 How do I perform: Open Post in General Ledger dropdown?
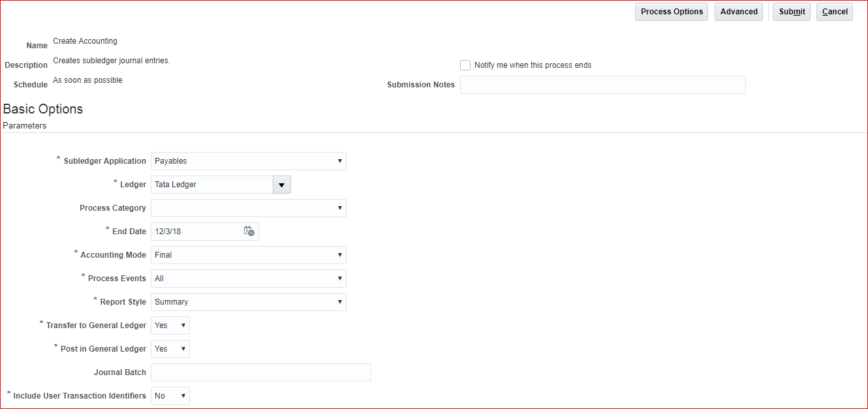(x=170, y=349)
